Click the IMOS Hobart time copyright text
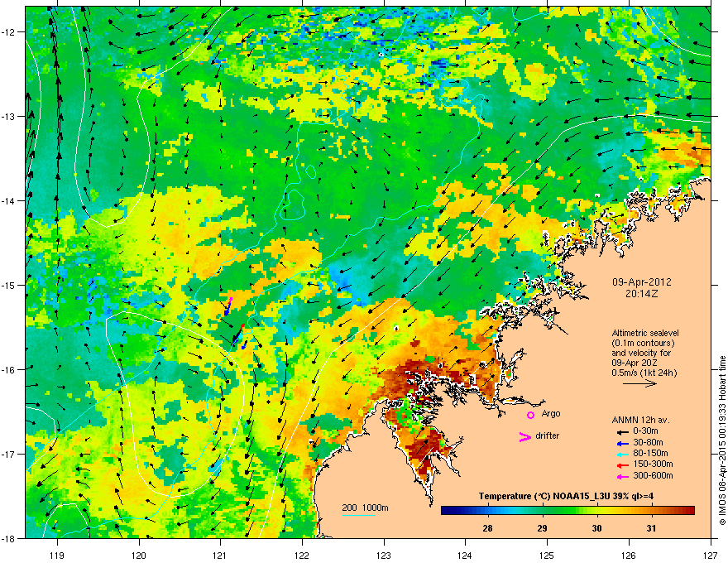 point(722,440)
